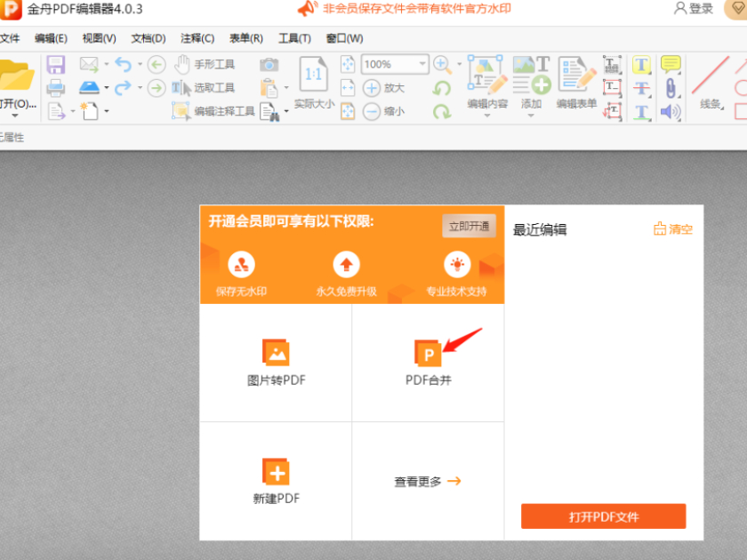Select the 线条 line drawing tool
The image size is (747, 560).
coord(711,82)
